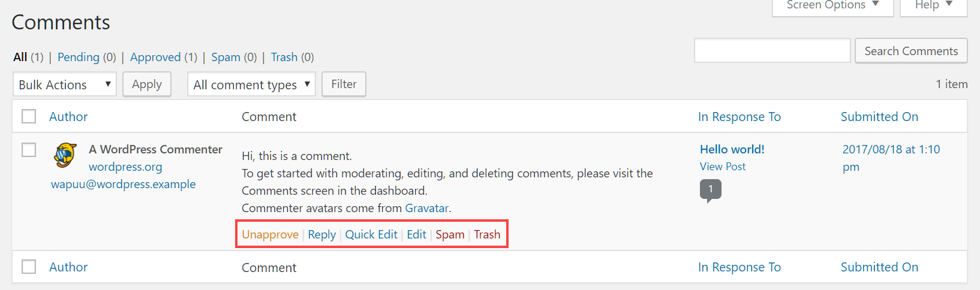The width and height of the screenshot is (980, 290).
Task: Unapprove the WordPress Commenter comment
Action: point(270,234)
